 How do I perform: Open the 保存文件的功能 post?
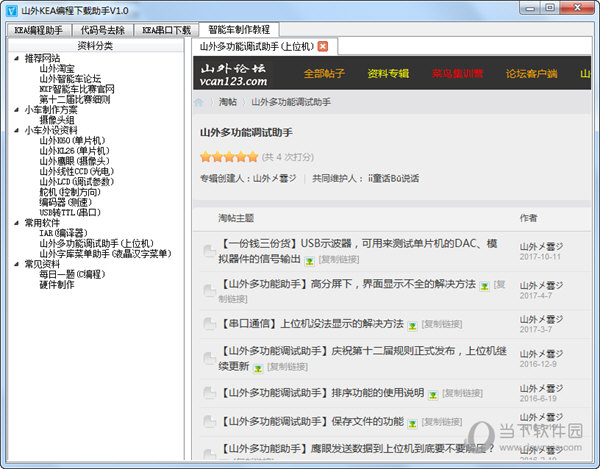pyautogui.click(x=312, y=421)
